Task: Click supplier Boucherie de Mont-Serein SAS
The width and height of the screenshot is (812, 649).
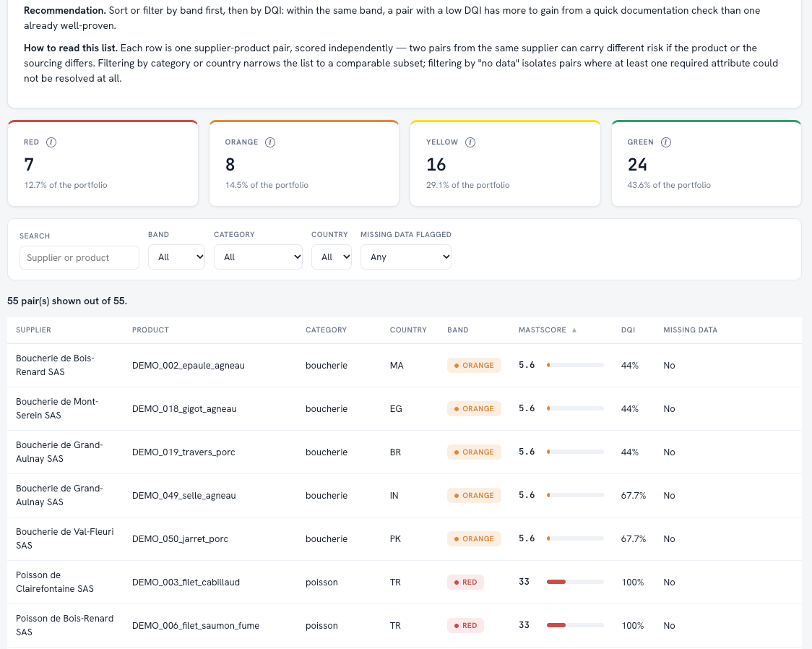Action: pos(57,408)
